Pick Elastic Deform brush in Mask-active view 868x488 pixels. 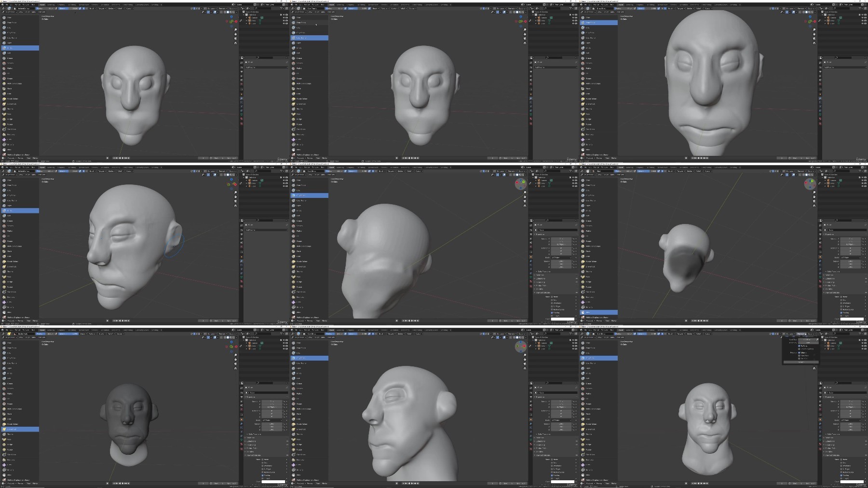(x=599, y=262)
